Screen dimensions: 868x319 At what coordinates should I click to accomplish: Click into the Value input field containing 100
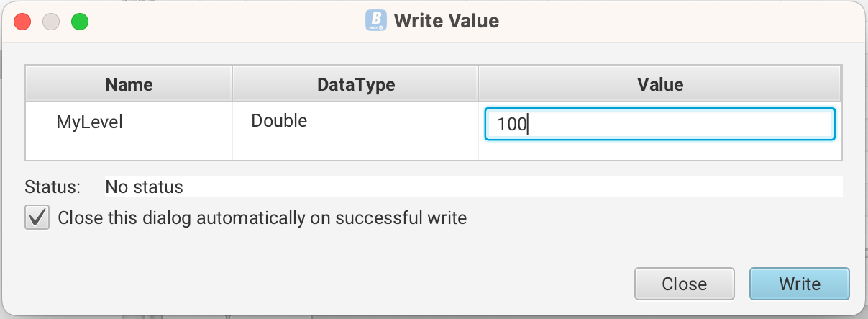659,124
